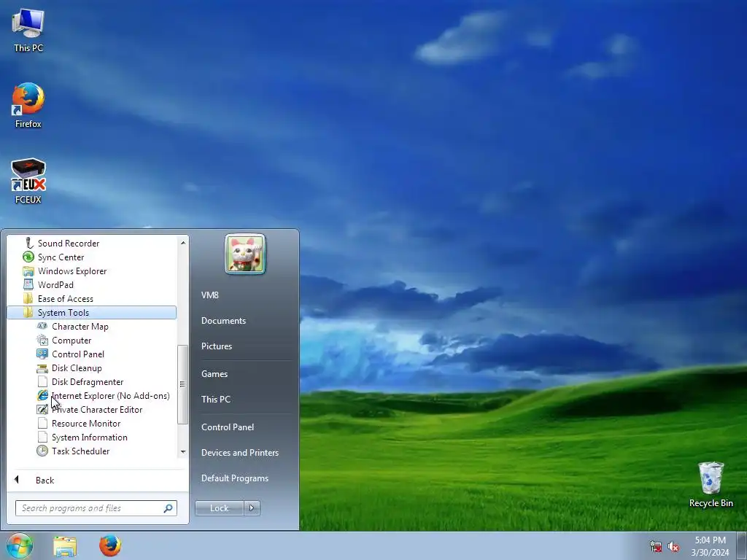Select "Private Character Editor" label
This screenshot has height=560, width=747.
pyautogui.click(x=97, y=410)
